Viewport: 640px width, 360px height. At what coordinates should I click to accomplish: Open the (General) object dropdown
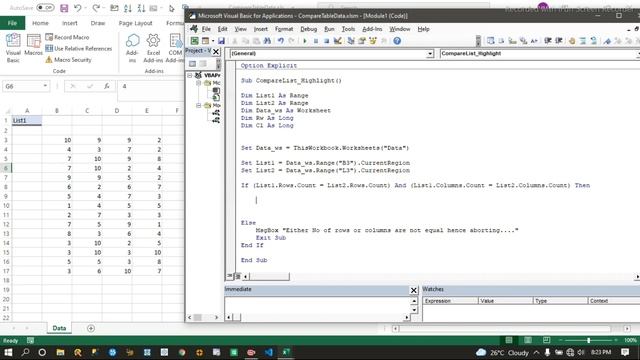(x=430, y=53)
